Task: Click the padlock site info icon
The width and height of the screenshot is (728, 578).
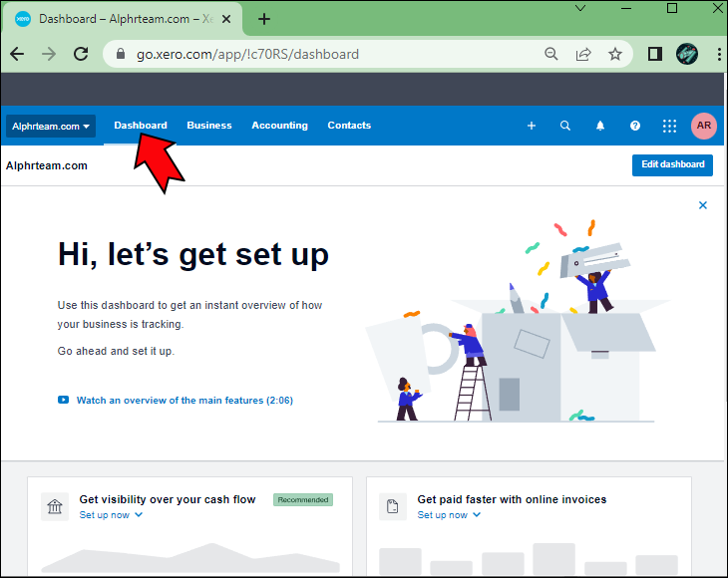Action: pyautogui.click(x=121, y=54)
